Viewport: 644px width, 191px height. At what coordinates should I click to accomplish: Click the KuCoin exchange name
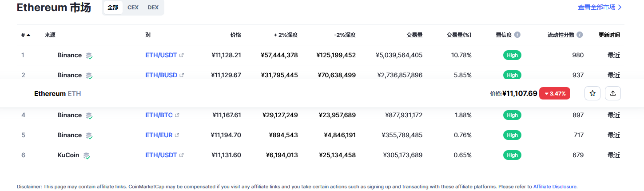click(68, 155)
